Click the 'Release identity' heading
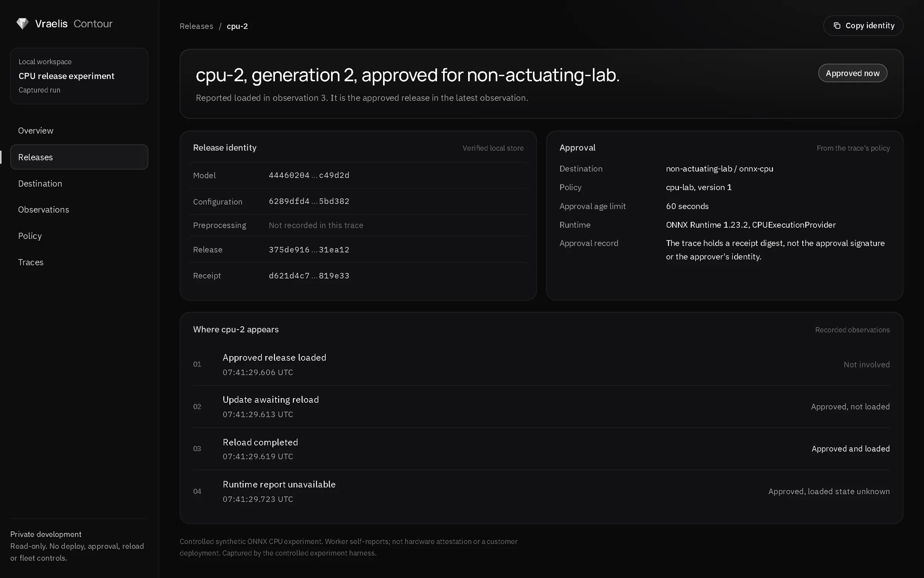This screenshot has width=924, height=578. (224, 148)
